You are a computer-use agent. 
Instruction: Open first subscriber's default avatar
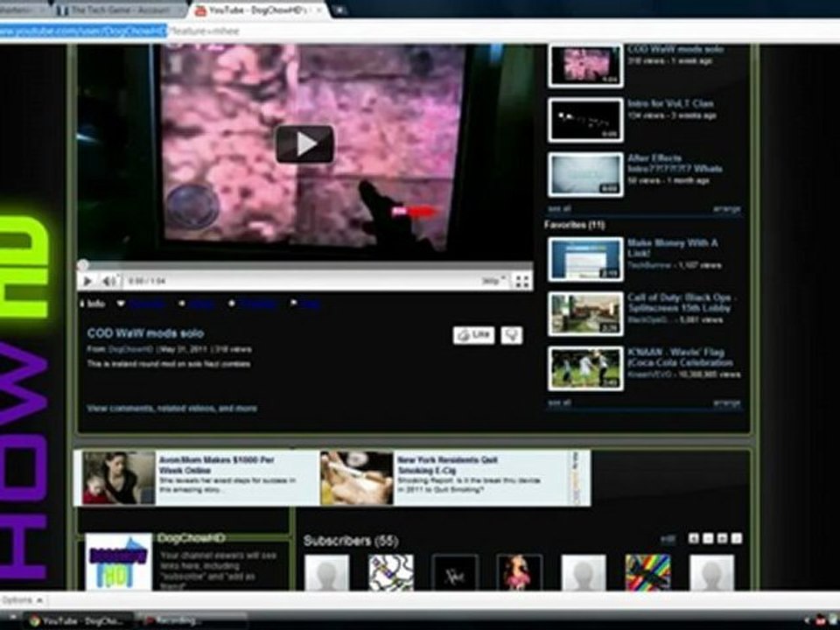326,572
